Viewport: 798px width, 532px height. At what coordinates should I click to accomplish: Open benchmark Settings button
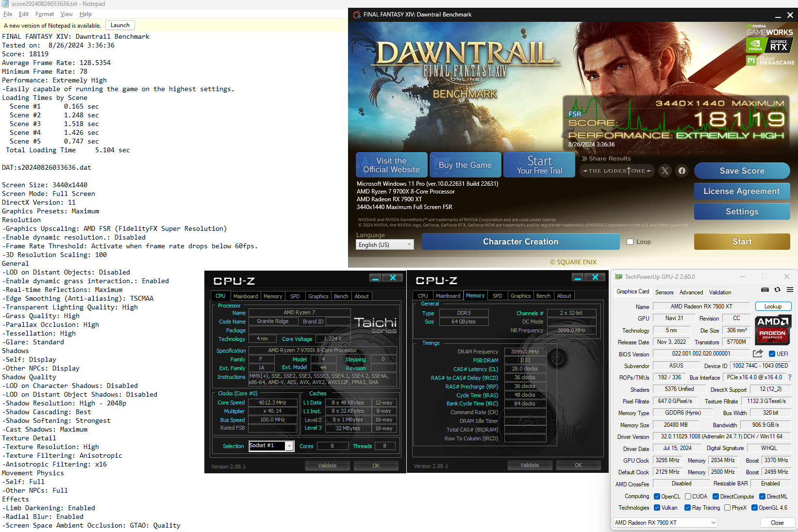[742, 211]
